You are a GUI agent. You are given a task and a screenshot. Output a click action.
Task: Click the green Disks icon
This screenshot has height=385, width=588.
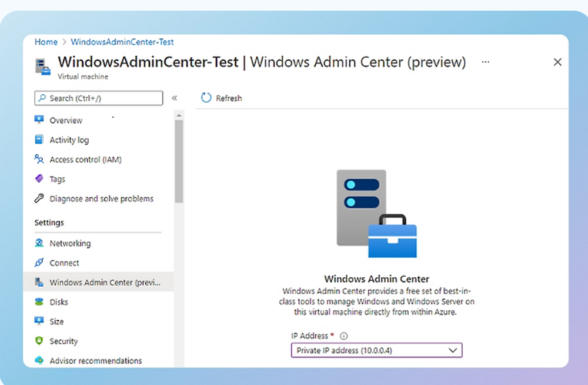click(x=39, y=301)
